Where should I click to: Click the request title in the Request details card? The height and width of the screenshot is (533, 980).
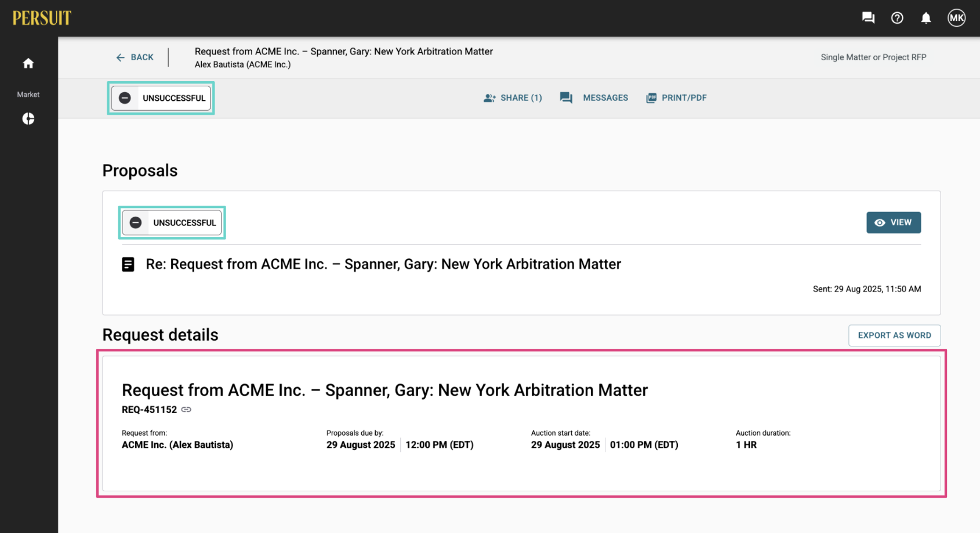coord(384,390)
